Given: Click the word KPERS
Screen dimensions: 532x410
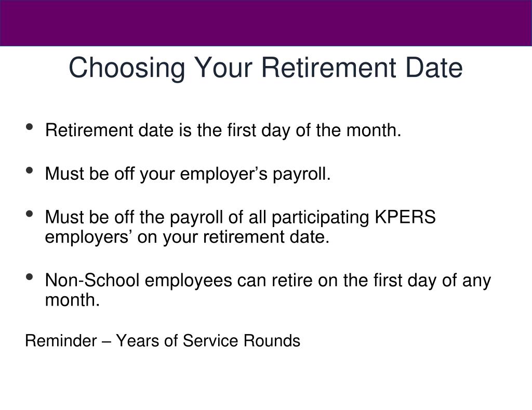Looking at the screenshot, I should click(405, 217).
